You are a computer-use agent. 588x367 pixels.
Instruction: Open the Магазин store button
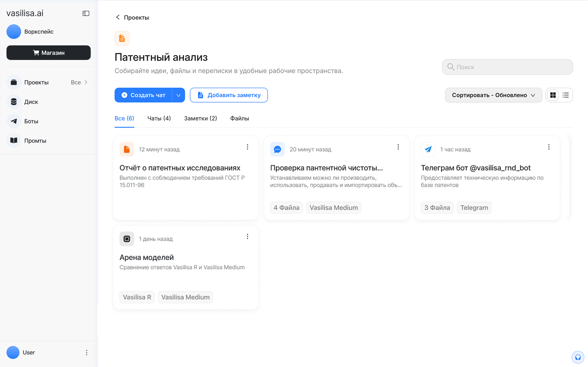point(48,53)
